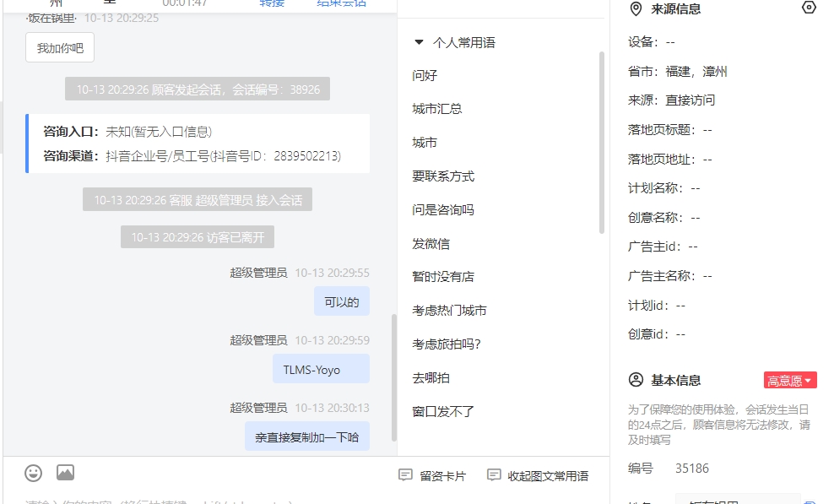
Task: Click the settings icon beside 来源信息
Action: [809, 8]
